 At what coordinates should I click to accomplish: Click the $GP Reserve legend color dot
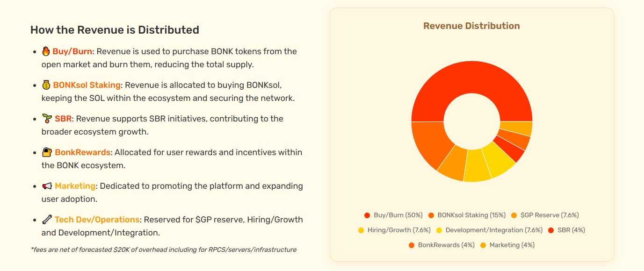(x=514, y=215)
